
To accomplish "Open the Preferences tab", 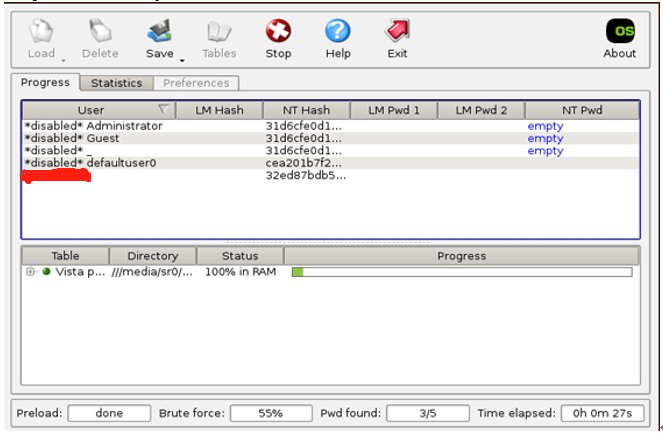I will 196,83.
